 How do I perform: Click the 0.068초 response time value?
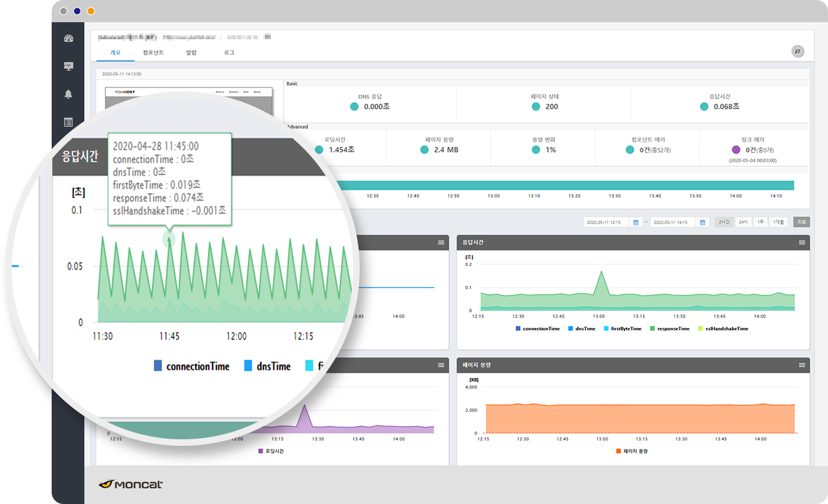[x=727, y=107]
